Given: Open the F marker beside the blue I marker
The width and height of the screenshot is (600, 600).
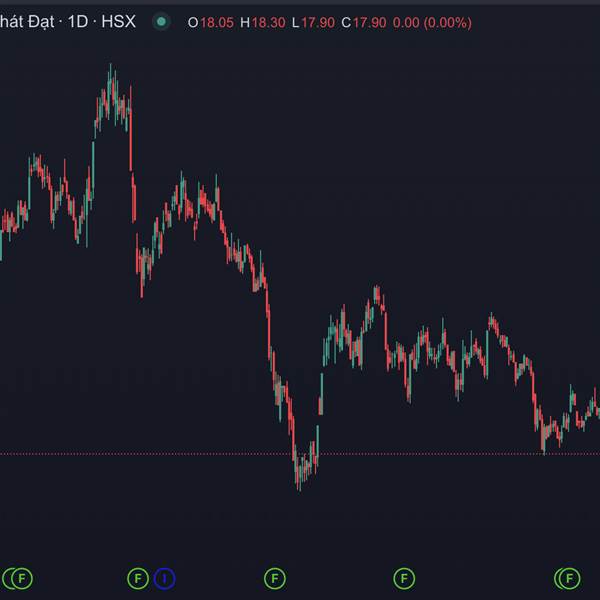Looking at the screenshot, I should 138,578.
